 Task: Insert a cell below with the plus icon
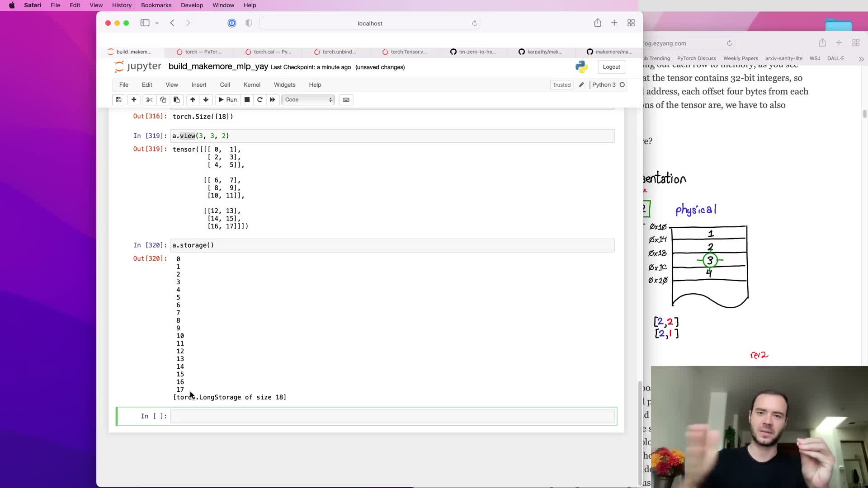click(134, 99)
